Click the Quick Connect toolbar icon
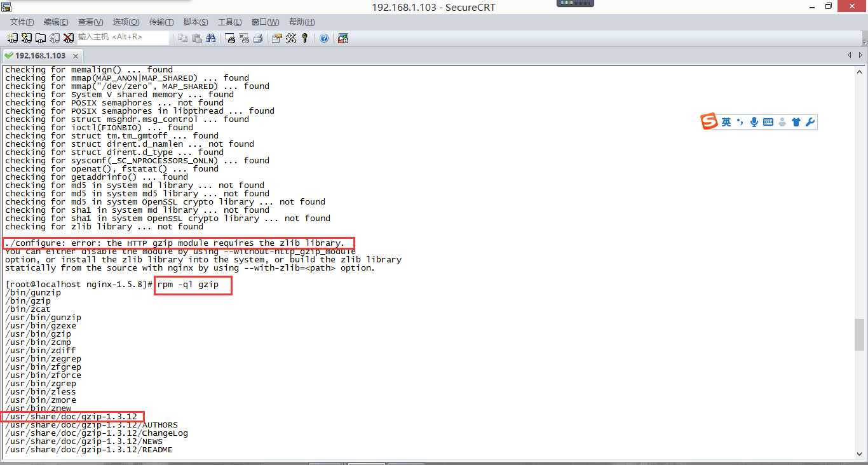 (x=26, y=38)
